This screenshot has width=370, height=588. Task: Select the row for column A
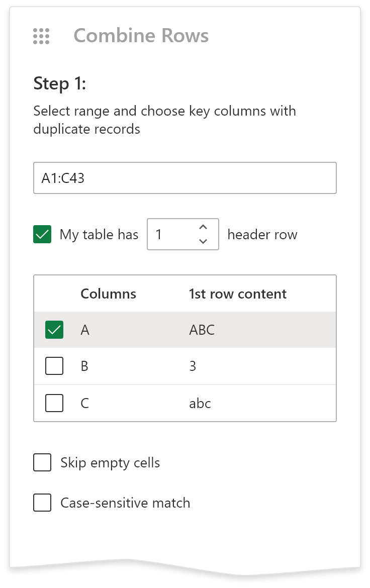point(151,330)
